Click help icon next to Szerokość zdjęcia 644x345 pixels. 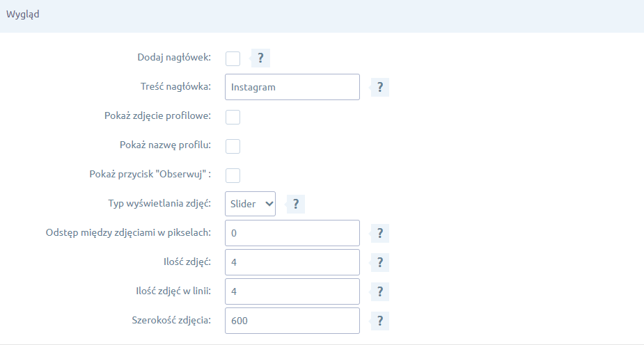point(379,321)
